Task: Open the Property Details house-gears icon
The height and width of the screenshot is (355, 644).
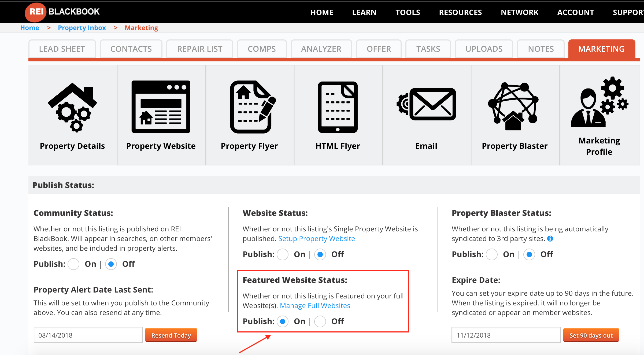Action: [72, 108]
